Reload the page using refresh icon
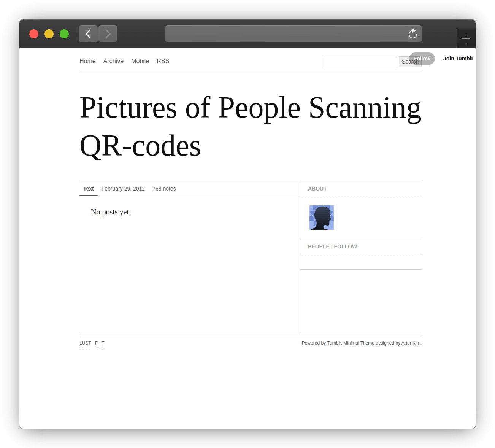The width and height of the screenshot is (495, 448). coord(412,34)
